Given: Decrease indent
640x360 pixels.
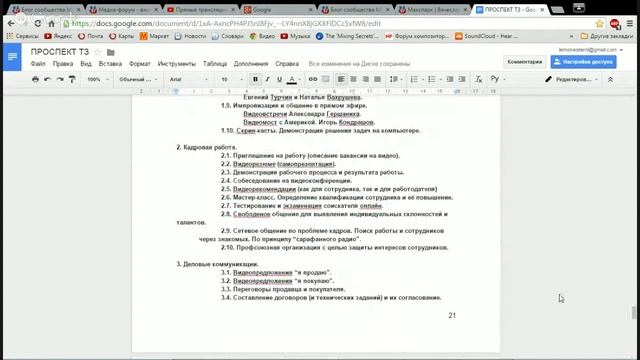Looking at the screenshot, I should (x=450, y=79).
